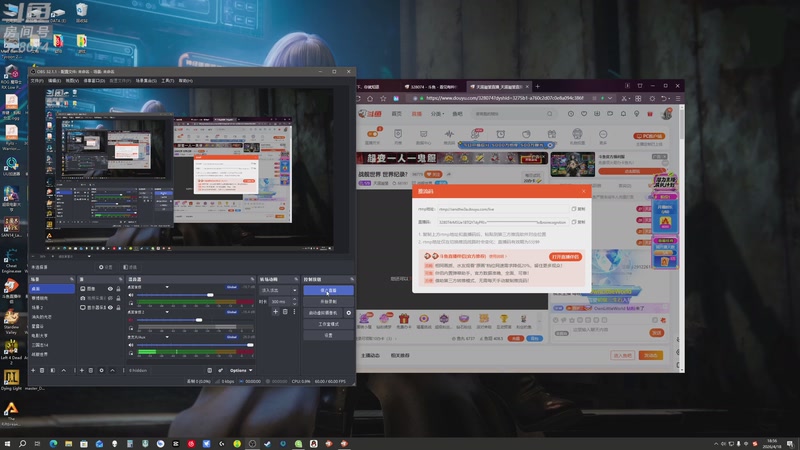Toggle lock on 图像 source
This screenshot has width=800, height=450.
click(x=118, y=289)
